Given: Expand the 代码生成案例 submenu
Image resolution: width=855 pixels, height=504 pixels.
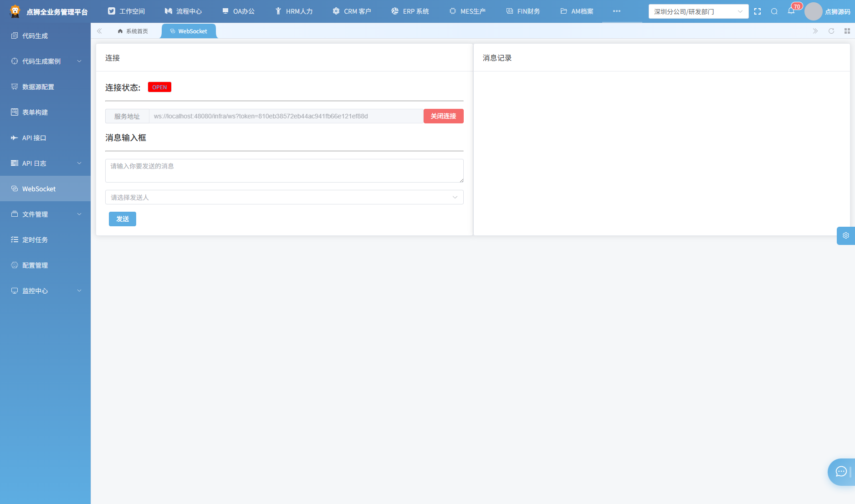Looking at the screenshot, I should 45,61.
